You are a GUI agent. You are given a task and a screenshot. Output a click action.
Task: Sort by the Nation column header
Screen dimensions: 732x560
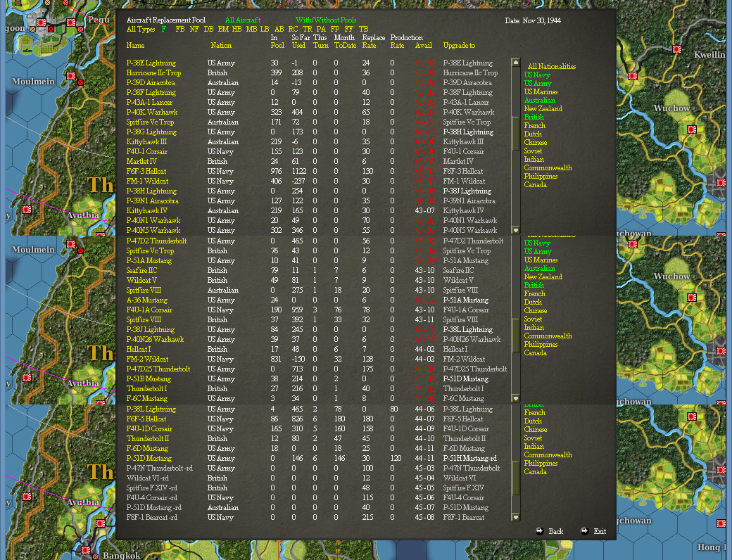coord(221,45)
